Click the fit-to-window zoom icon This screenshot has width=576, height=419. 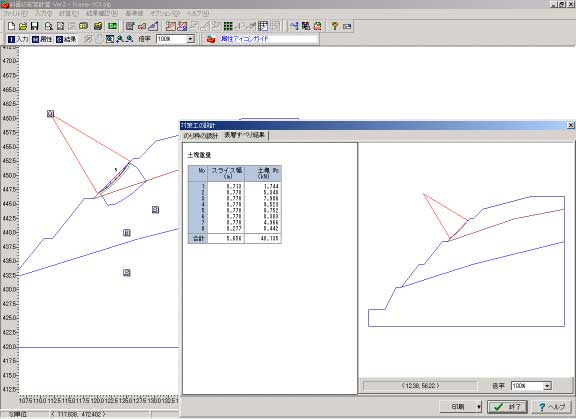pyautogui.click(x=109, y=39)
